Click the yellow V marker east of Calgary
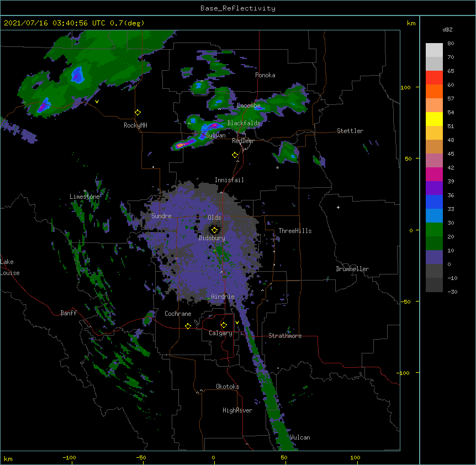This screenshot has width=476, height=465. pyautogui.click(x=237, y=323)
